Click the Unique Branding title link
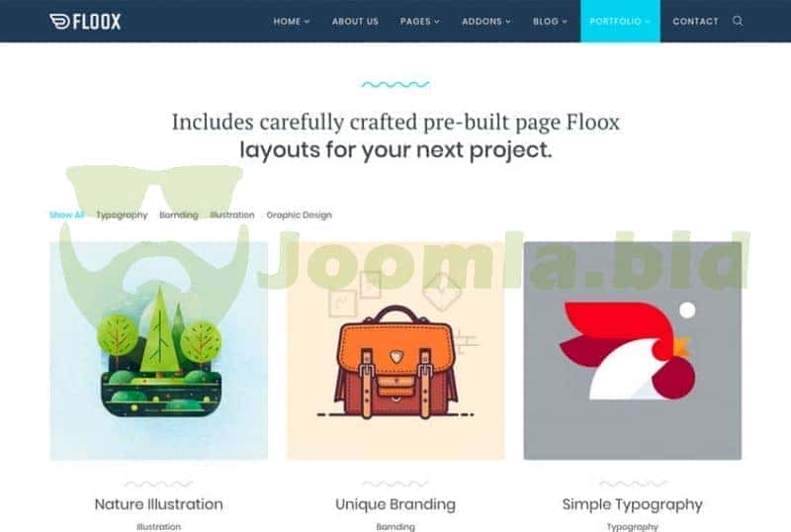Image resolution: width=791 pixels, height=532 pixels. (x=395, y=504)
